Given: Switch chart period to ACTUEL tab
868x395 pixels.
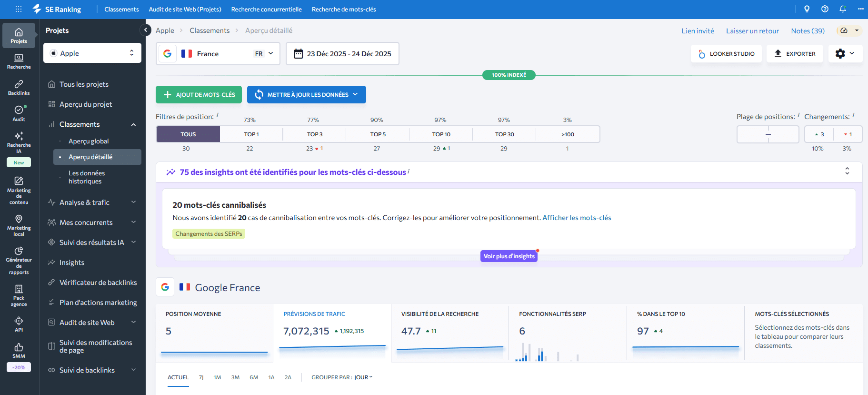Looking at the screenshot, I should pos(178,377).
